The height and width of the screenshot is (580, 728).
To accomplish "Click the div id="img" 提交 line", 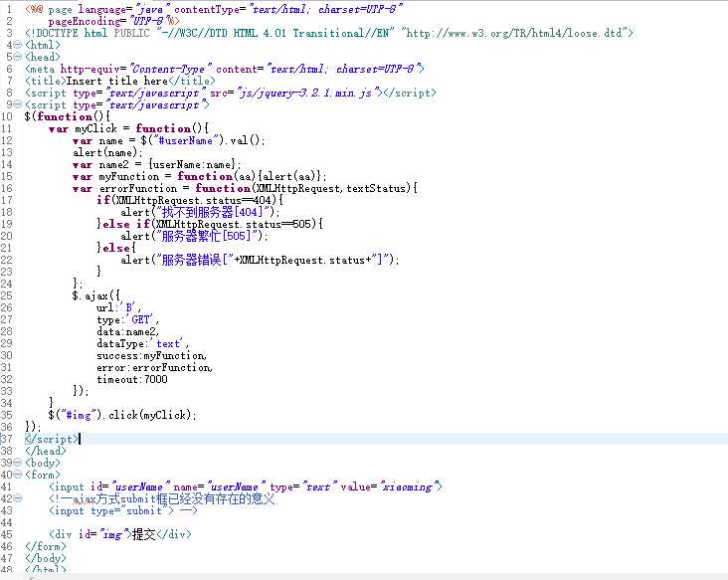I will [x=119, y=534].
